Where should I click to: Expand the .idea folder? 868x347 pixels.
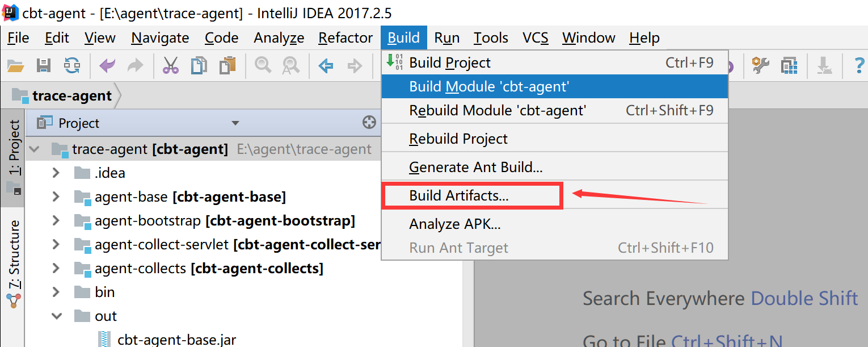point(56,173)
